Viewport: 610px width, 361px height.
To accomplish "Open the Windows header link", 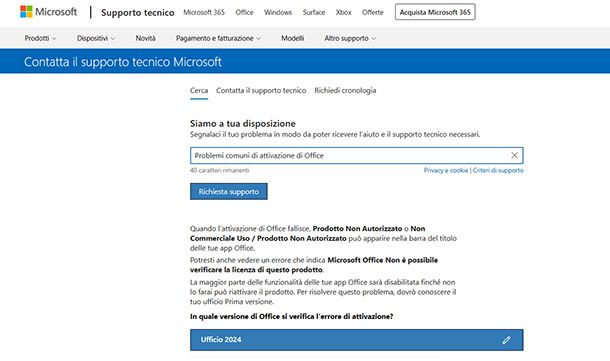I will tap(278, 12).
